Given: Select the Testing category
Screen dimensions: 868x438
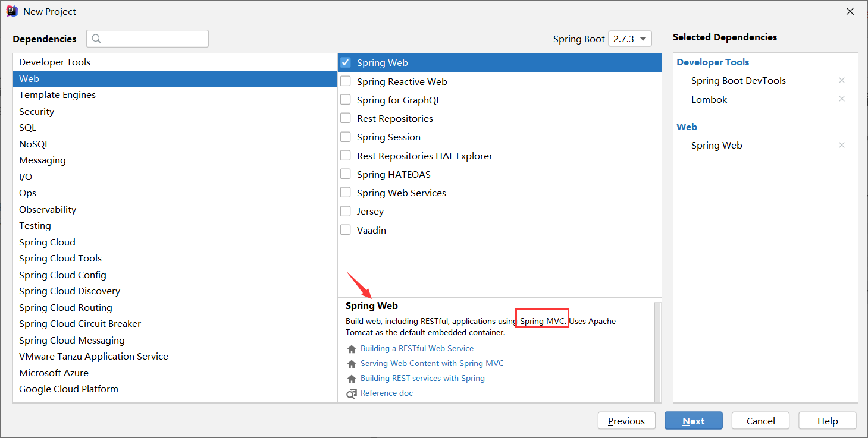Looking at the screenshot, I should point(175,226).
